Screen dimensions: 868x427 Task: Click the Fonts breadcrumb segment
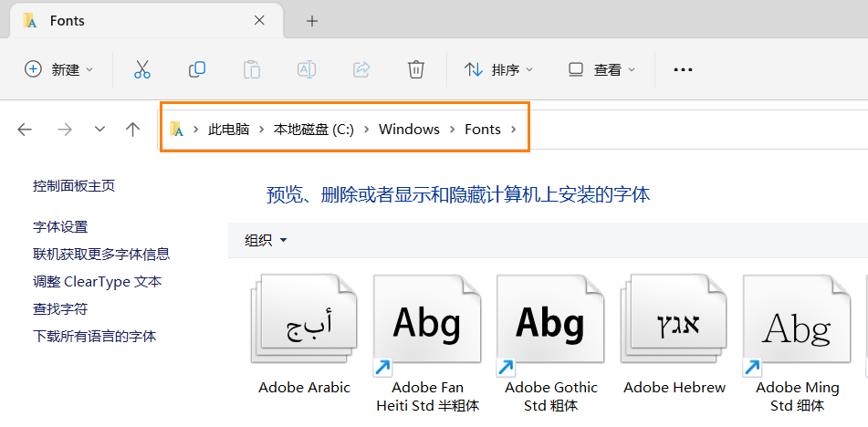(x=483, y=130)
